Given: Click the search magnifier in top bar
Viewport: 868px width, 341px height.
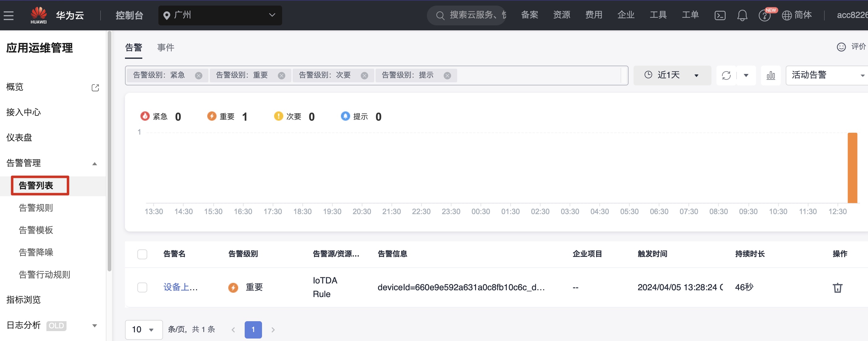Looking at the screenshot, I should [x=440, y=15].
